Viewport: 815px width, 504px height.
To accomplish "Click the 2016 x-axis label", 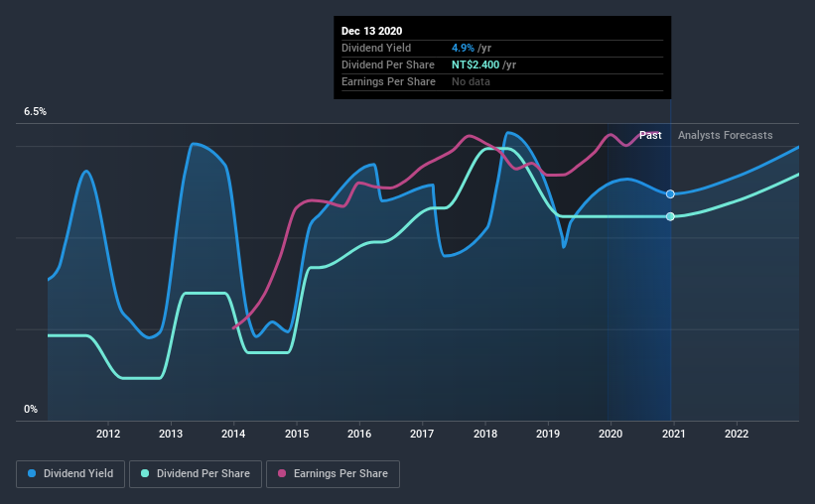I will tap(359, 434).
